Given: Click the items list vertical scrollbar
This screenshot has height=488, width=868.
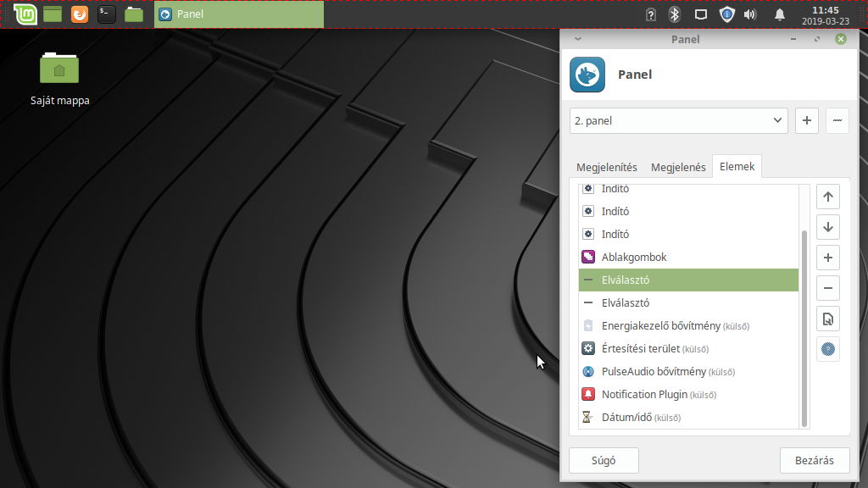Looking at the screenshot, I should (804, 329).
